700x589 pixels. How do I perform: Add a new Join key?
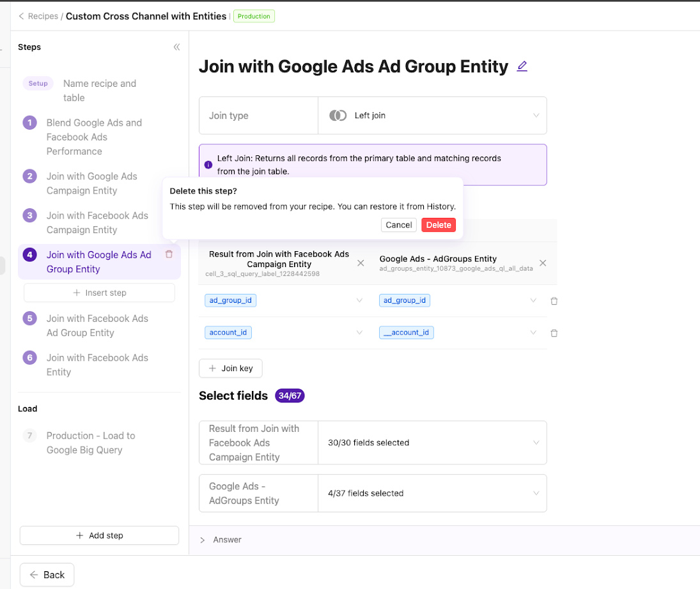230,369
